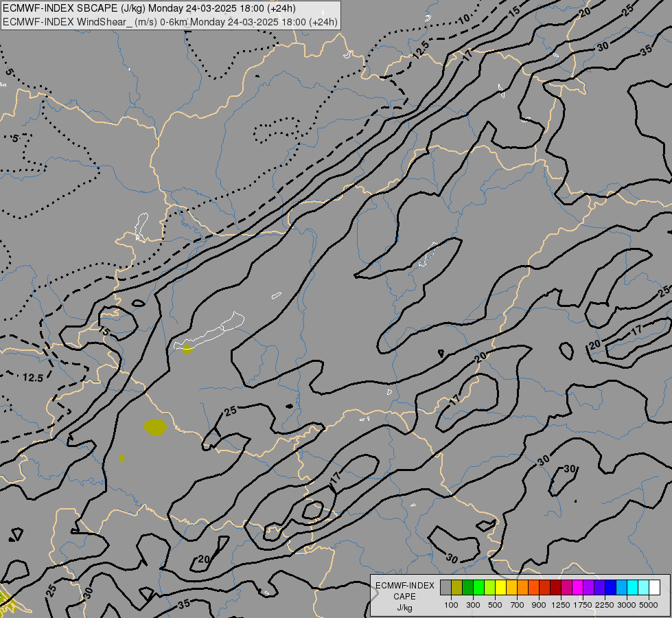Click the legend tick value 1250
The height and width of the screenshot is (618, 672).
coord(561,605)
